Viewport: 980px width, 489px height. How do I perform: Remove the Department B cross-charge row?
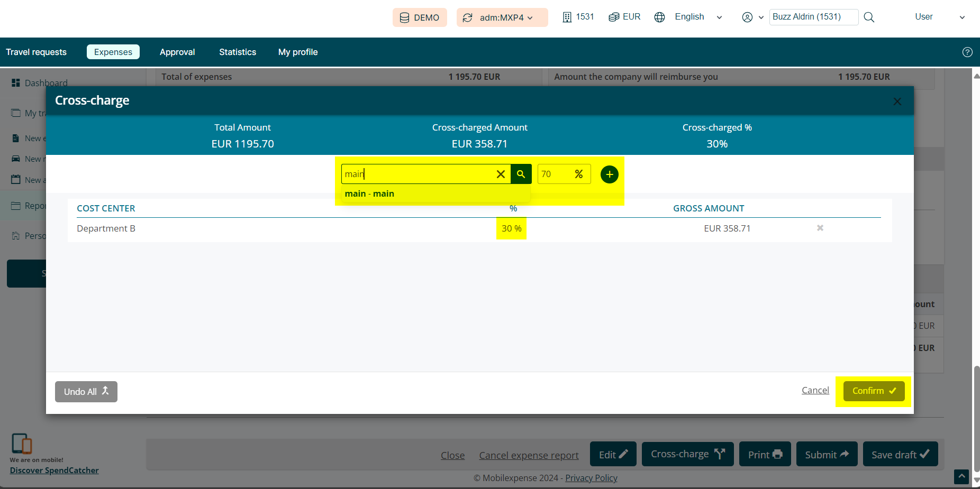point(820,228)
